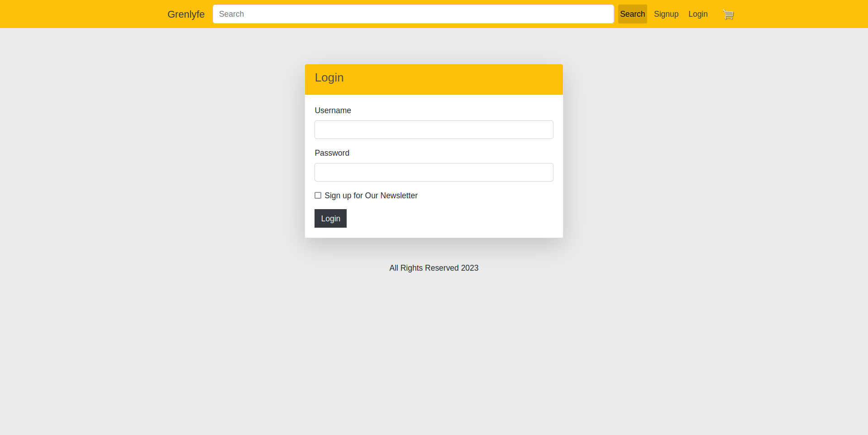The height and width of the screenshot is (435, 868).
Task: Click the Username label above the field
Action: point(333,110)
